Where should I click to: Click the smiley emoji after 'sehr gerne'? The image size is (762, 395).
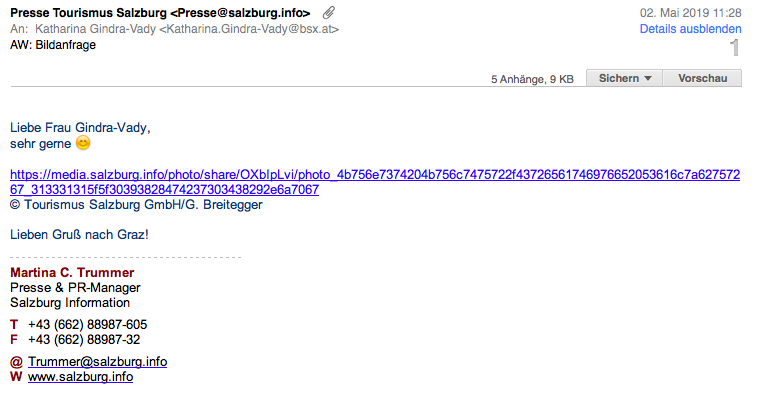click(x=83, y=143)
